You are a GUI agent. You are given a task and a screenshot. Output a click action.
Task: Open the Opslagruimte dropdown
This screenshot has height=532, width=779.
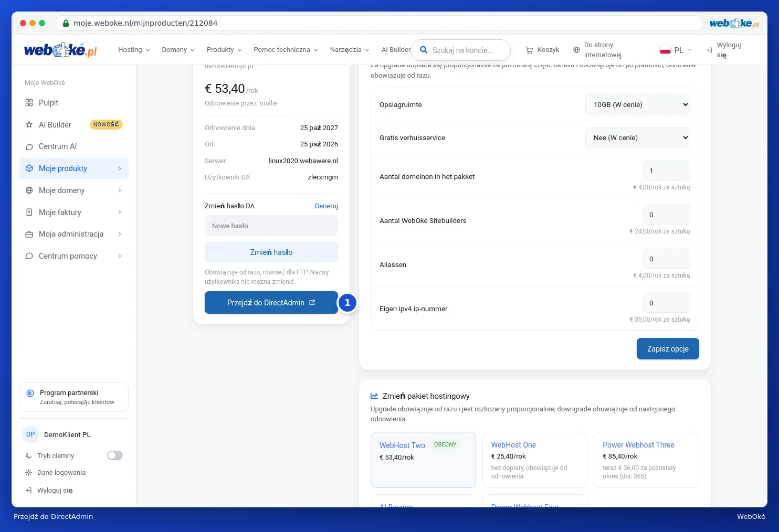tap(638, 104)
